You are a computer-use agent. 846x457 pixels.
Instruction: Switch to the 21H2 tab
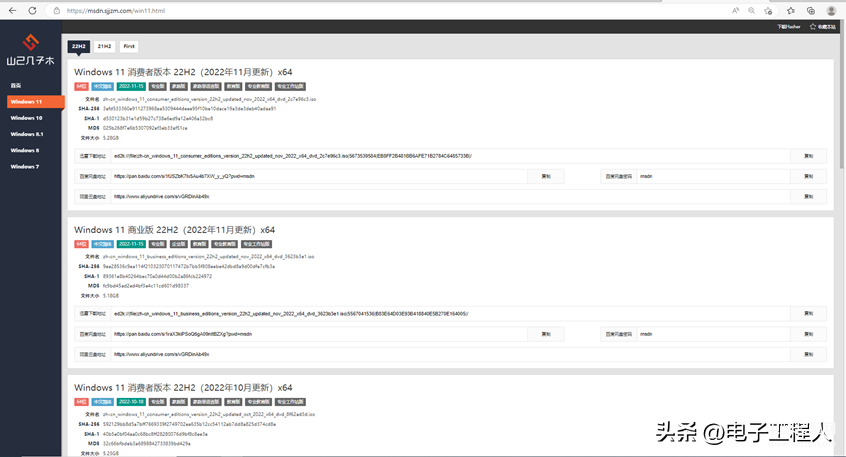(104, 46)
